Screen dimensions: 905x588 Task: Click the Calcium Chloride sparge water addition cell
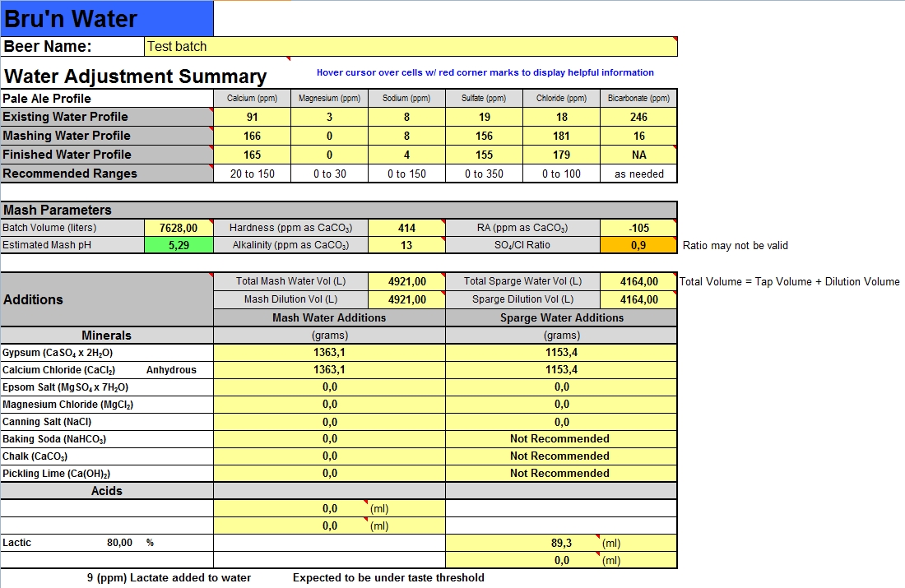pos(561,370)
